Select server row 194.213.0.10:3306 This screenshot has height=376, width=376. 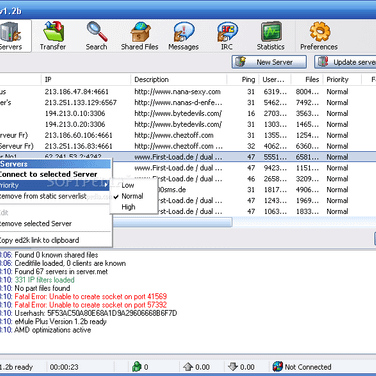(x=188, y=114)
